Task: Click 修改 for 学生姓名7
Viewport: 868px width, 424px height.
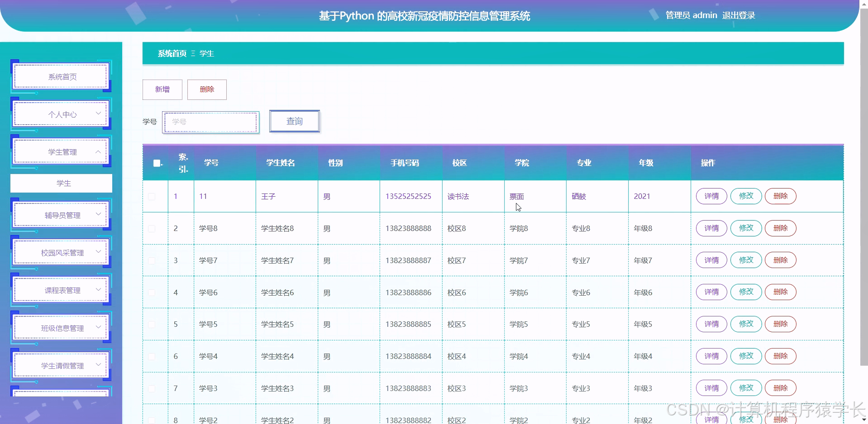Action: [x=746, y=260]
